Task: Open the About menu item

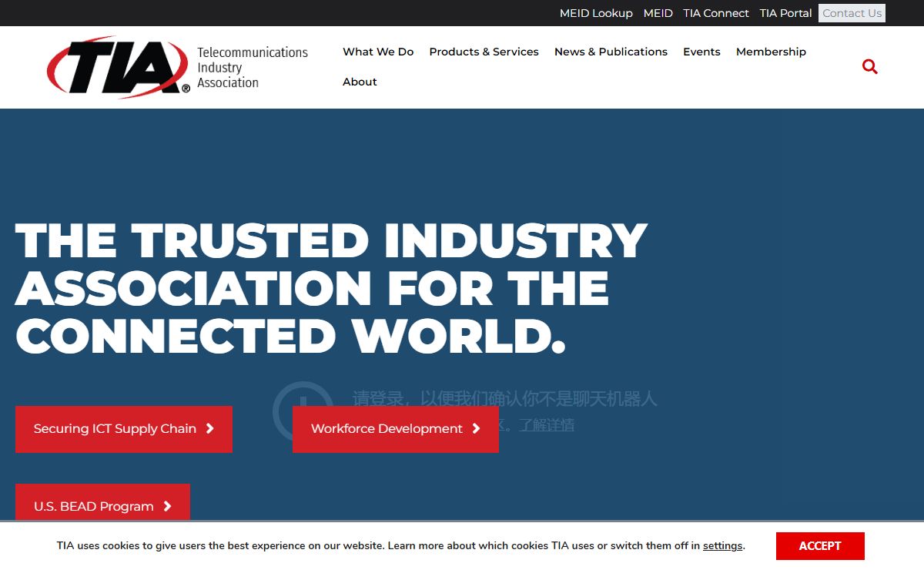Action: [360, 82]
